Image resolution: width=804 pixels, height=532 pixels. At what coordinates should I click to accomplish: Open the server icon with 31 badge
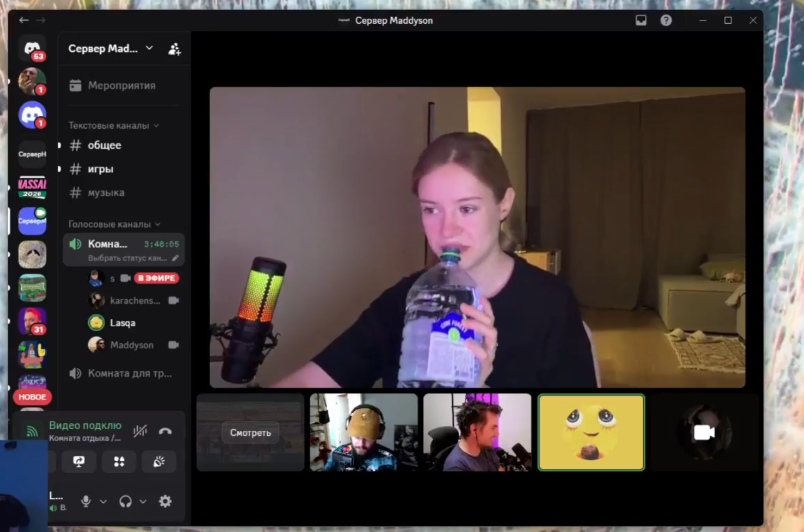coord(32,321)
